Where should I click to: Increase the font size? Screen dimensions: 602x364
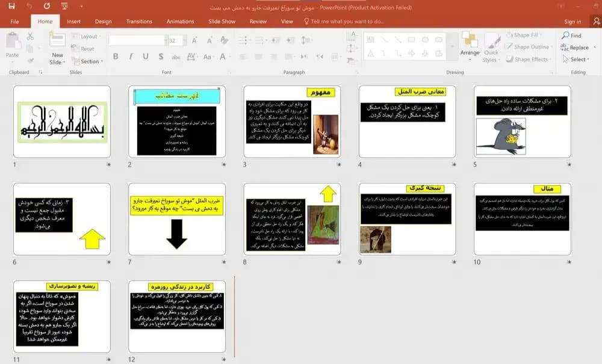194,40
